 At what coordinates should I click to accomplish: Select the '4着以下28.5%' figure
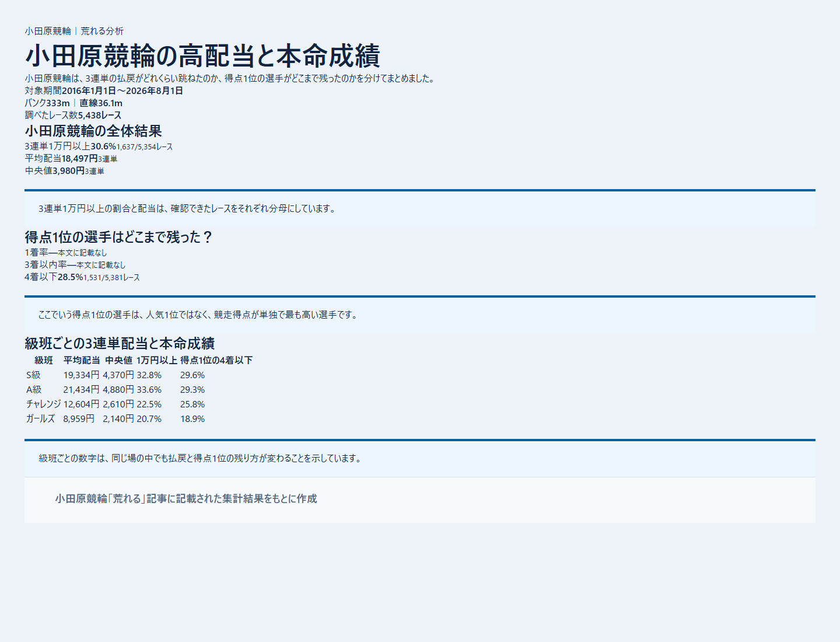tap(54, 277)
